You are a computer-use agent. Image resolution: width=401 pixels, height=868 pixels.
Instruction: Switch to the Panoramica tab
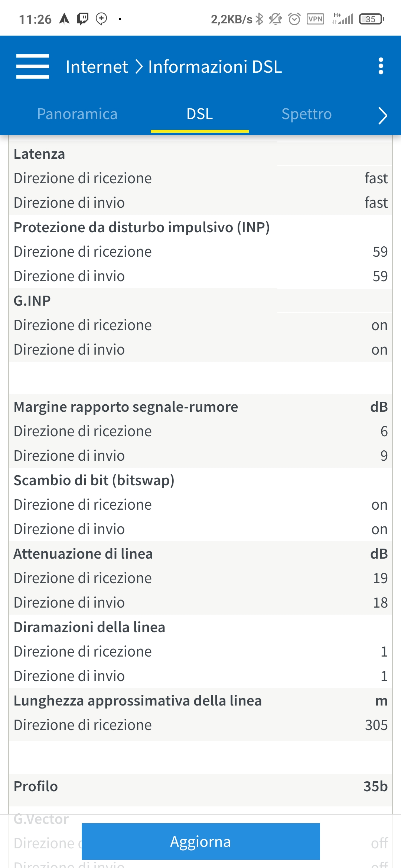tap(77, 114)
